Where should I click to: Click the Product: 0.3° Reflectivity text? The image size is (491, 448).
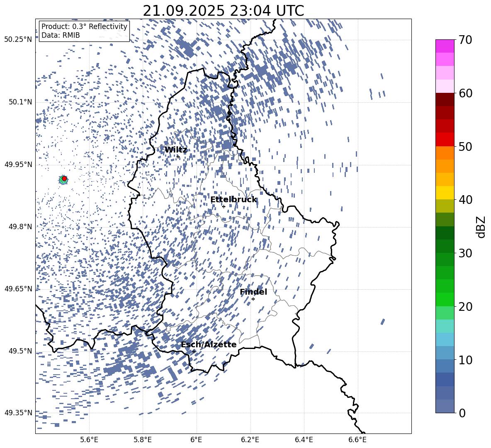84,27
